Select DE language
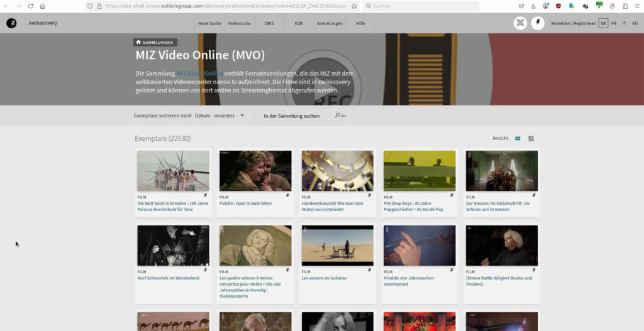The image size is (644, 331). [603, 23]
